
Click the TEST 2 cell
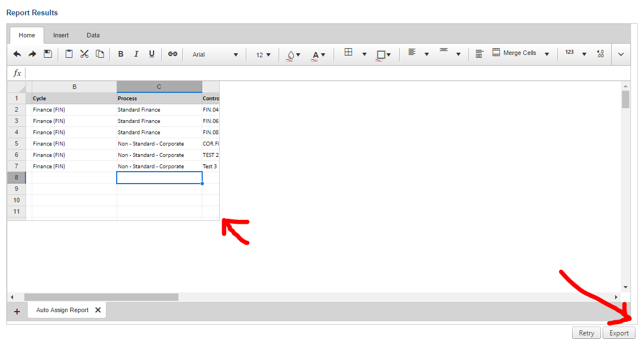(x=211, y=155)
